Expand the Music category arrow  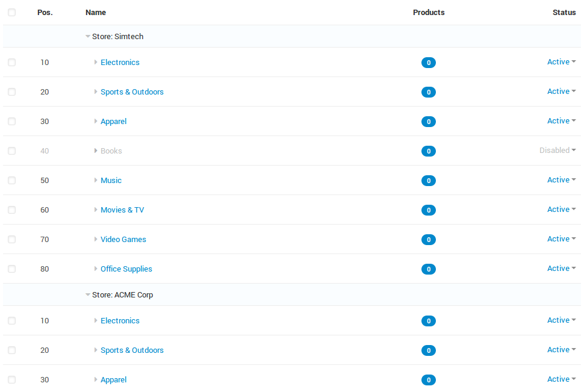(96, 181)
